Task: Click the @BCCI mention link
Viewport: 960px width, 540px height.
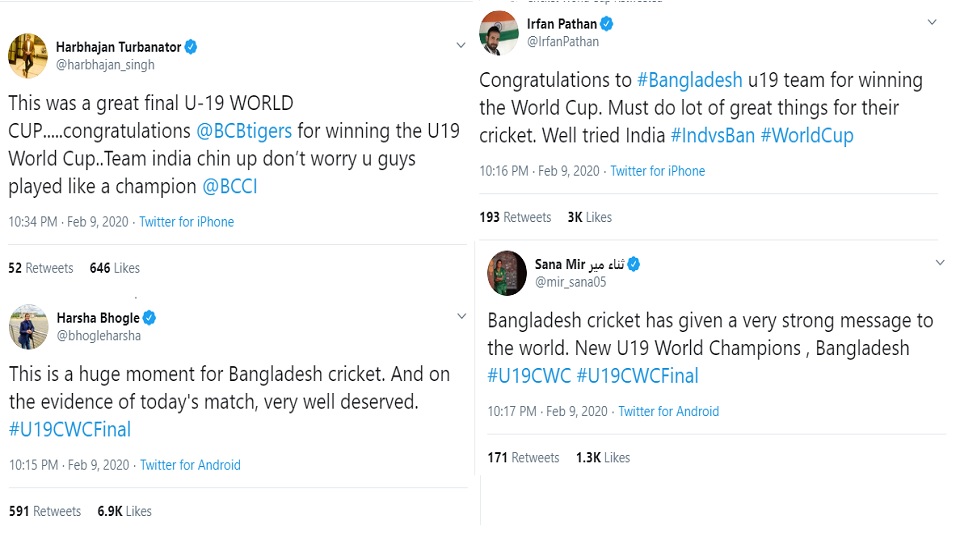Action: pyautogui.click(x=229, y=186)
